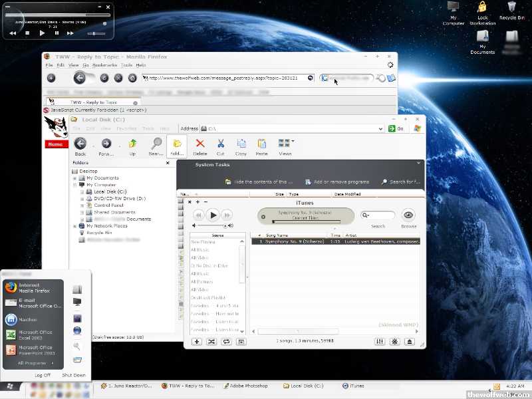Screen dimensions: 532x399
Task: Click Search for files link in System Tasks
Action: click(x=401, y=182)
